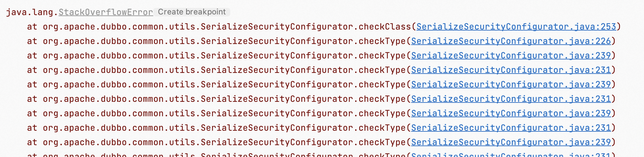Click checkType on the java:226 line

tap(382, 41)
